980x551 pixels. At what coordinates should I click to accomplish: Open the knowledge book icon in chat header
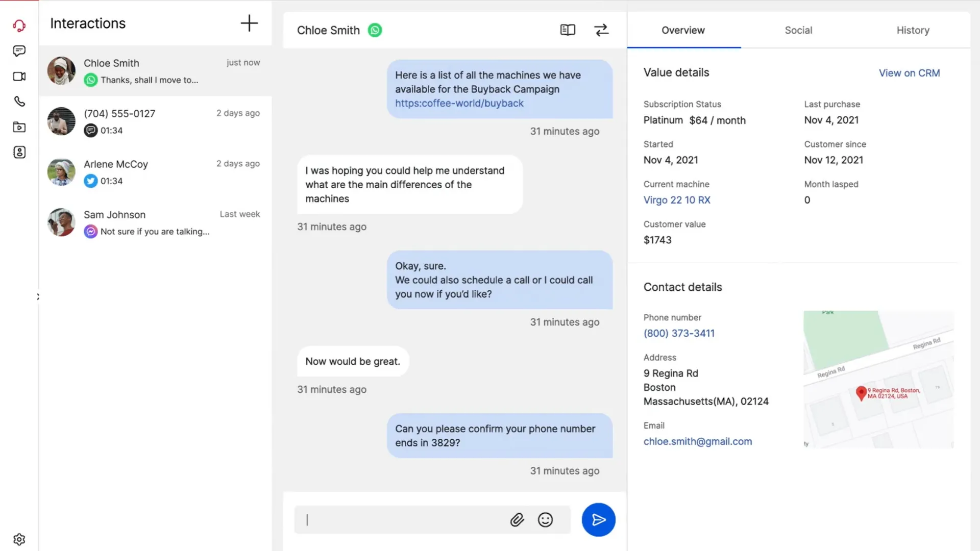click(x=568, y=30)
